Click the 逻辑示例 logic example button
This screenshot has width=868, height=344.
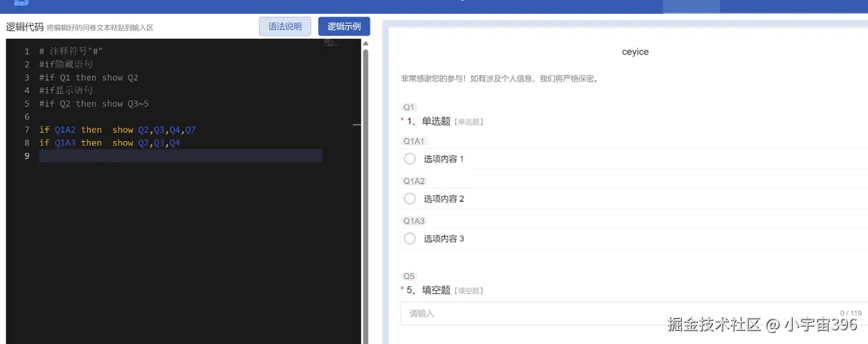(x=344, y=26)
